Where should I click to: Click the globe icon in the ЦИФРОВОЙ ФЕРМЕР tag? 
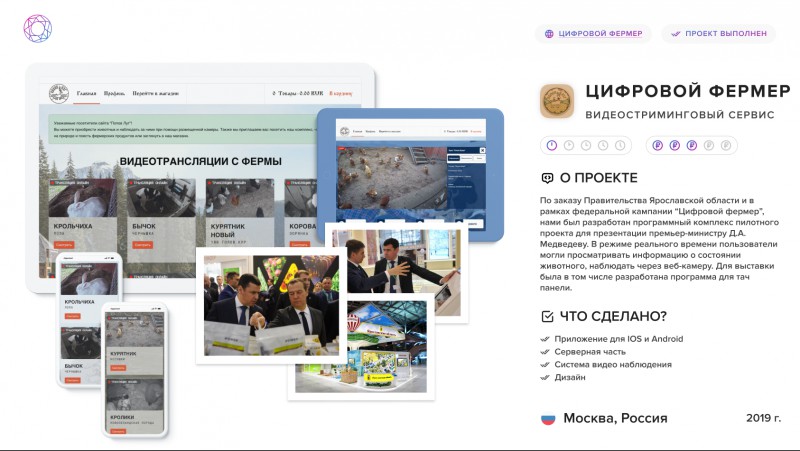(x=549, y=34)
